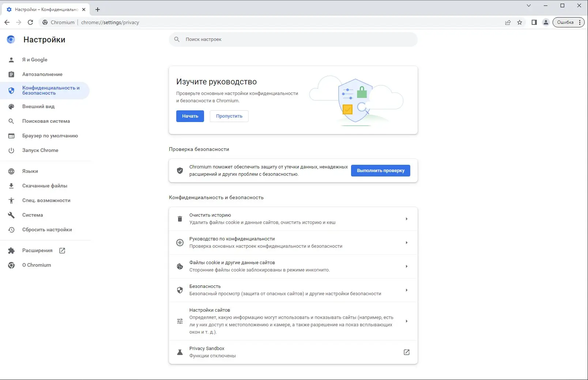The height and width of the screenshot is (380, 588).
Task: Click the trash icon next to Очистить историю
Action: coord(180,218)
